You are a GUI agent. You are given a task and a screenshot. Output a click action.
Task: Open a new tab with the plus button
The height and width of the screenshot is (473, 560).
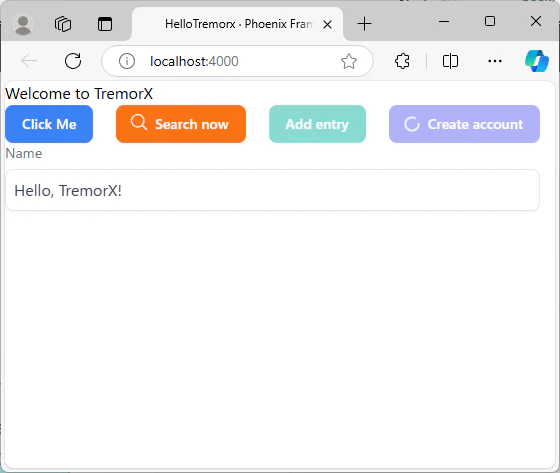pyautogui.click(x=364, y=24)
